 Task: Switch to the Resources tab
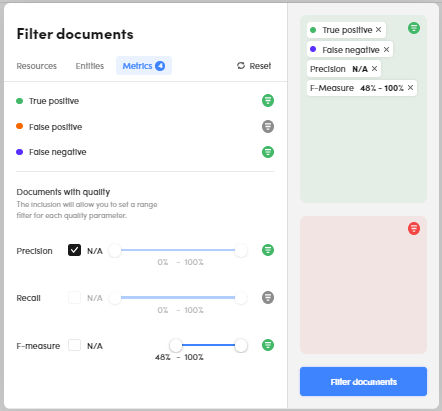(37, 66)
